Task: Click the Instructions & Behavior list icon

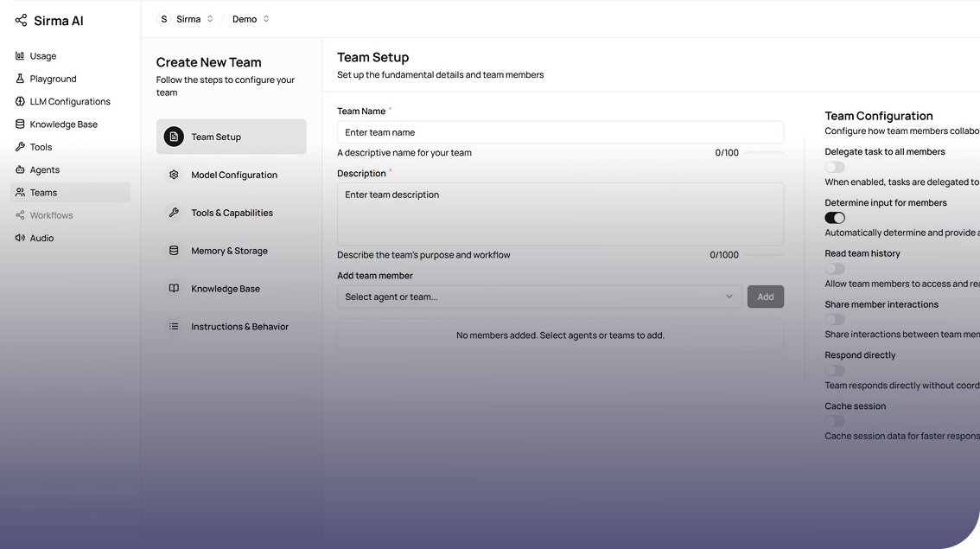Action: pyautogui.click(x=174, y=327)
